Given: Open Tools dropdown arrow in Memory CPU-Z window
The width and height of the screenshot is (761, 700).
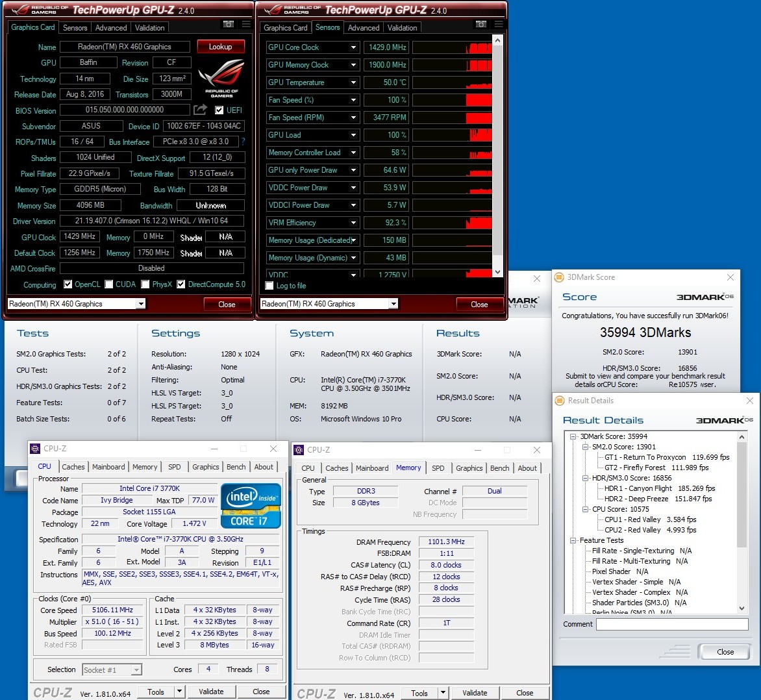Looking at the screenshot, I should [443, 693].
